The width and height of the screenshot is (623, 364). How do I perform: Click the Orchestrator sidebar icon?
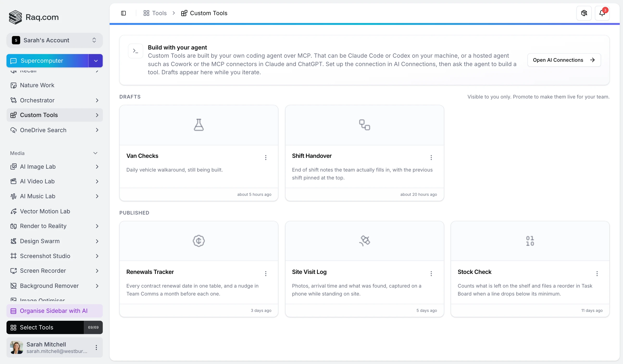point(14,100)
